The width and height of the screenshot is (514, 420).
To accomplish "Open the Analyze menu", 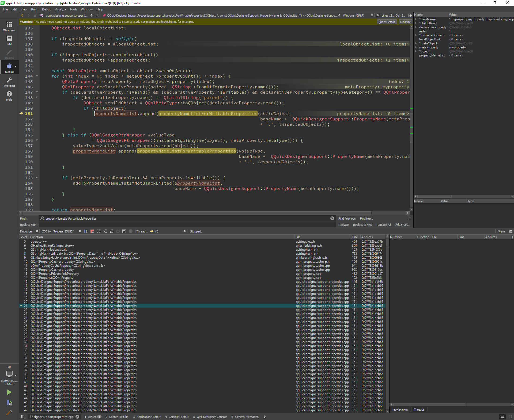I will [61, 9].
